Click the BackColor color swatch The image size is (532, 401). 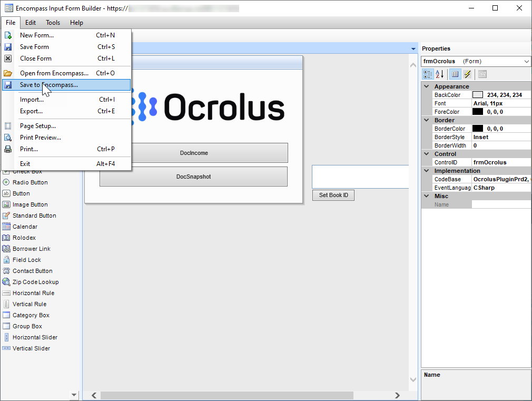pos(477,95)
